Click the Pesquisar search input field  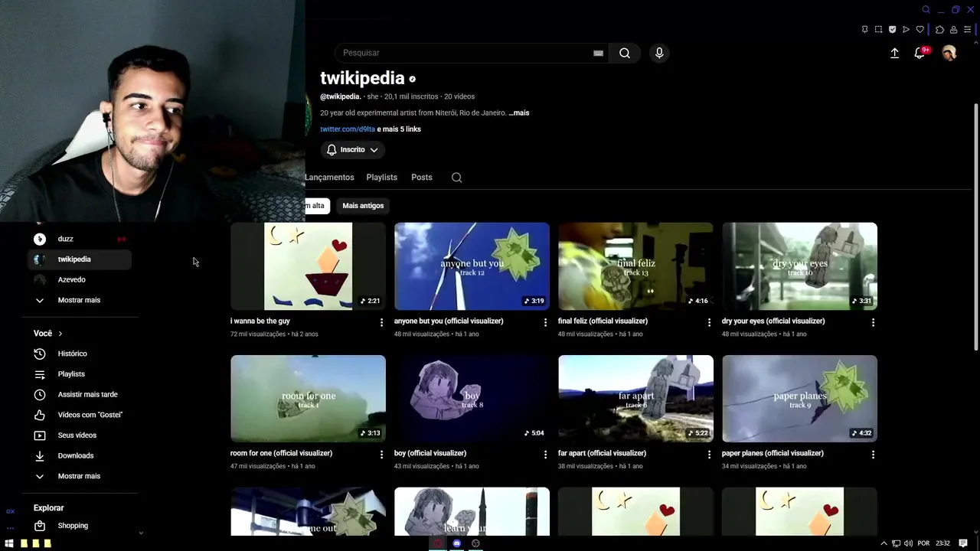[467, 53]
